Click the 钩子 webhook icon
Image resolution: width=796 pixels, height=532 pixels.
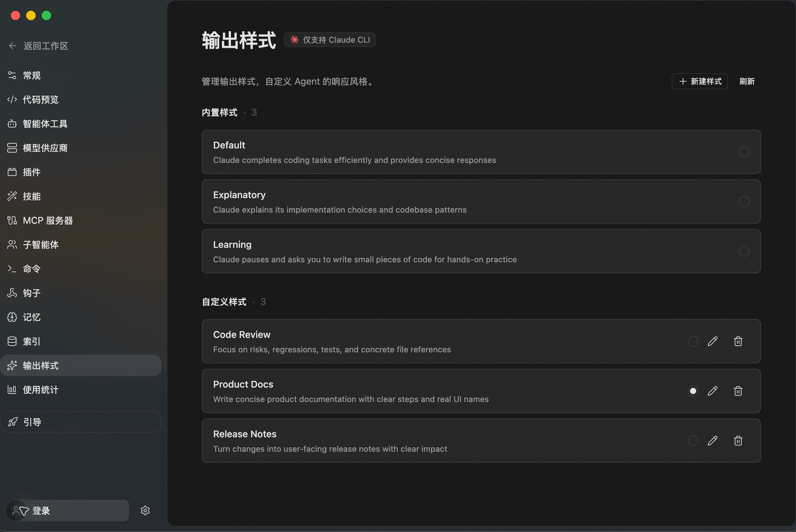12,293
